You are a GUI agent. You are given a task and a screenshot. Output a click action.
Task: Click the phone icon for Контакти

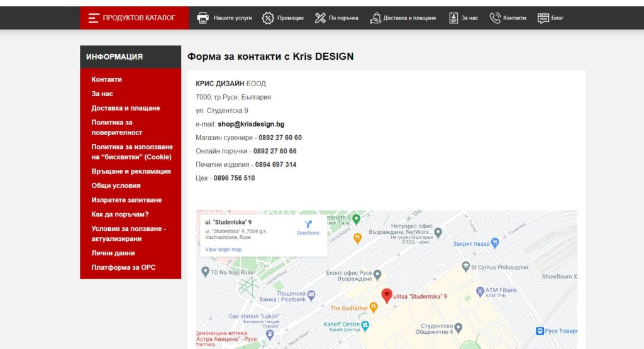[495, 18]
